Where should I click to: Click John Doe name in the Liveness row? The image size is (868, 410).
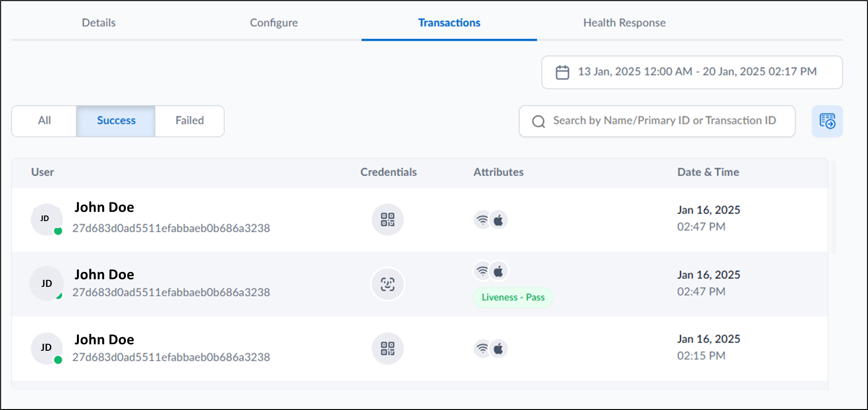[104, 275]
